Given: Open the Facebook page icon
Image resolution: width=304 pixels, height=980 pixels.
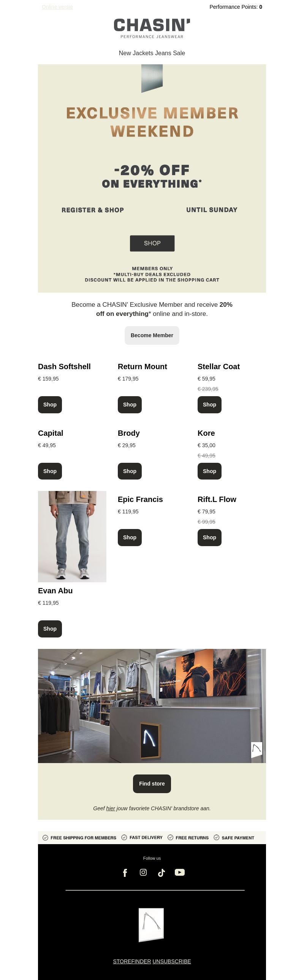Looking at the screenshot, I should (125, 873).
